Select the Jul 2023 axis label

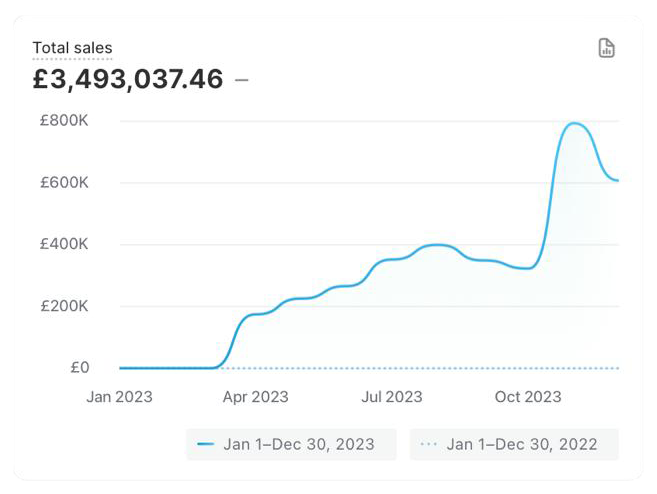(389, 397)
